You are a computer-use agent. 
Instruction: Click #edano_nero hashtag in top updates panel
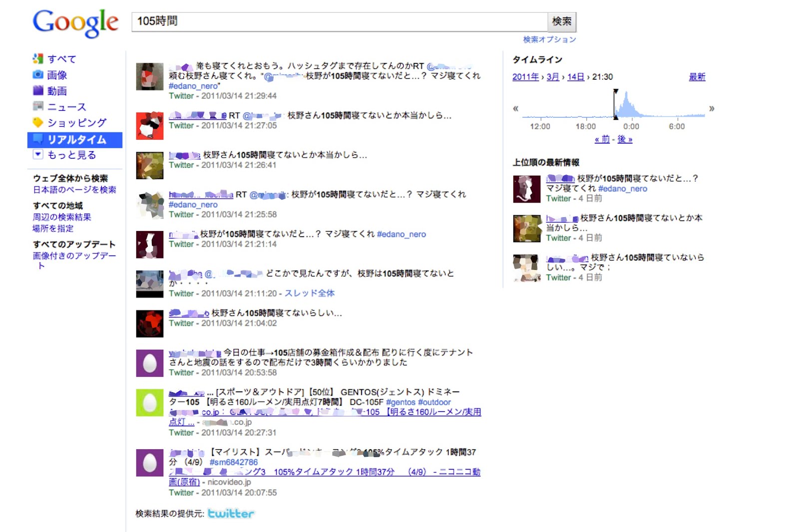pos(623,189)
